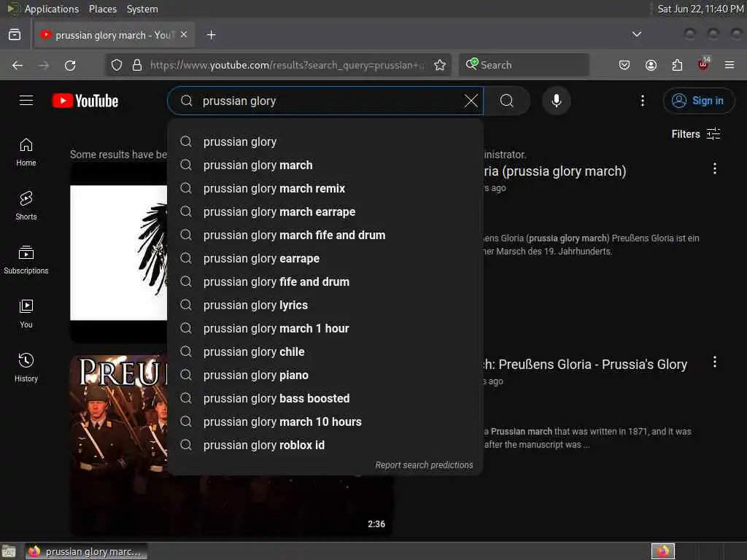Select 'prussian glory lyrics' suggestion

325,305
